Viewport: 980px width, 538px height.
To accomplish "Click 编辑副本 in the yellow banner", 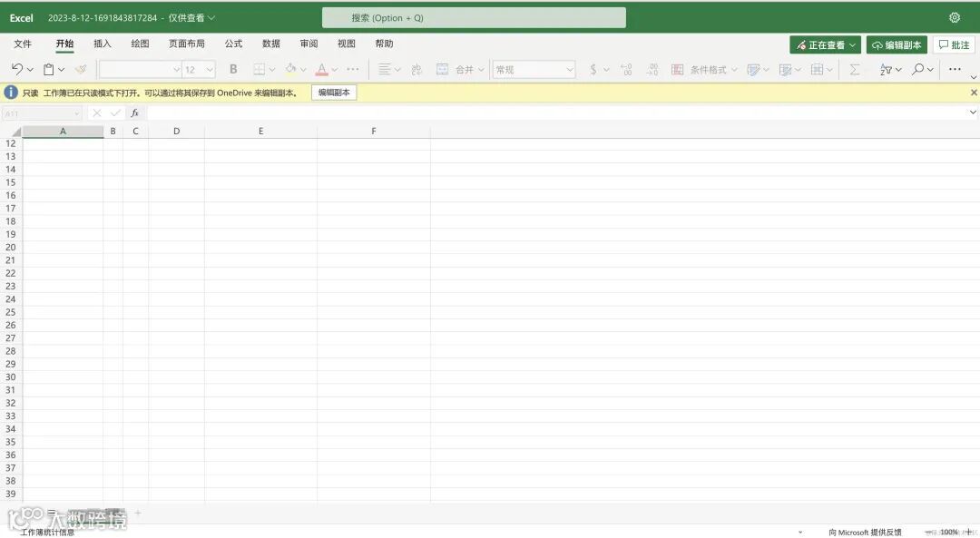I will [334, 93].
